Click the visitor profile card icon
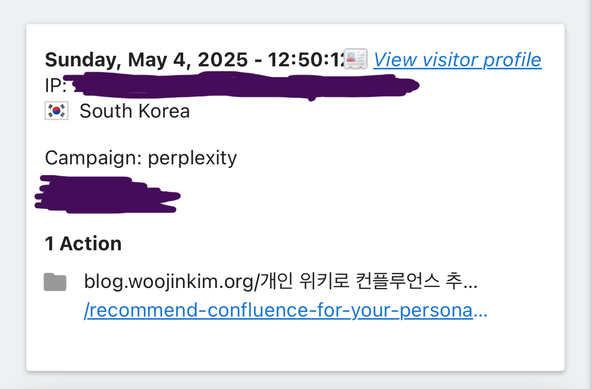The height and width of the screenshot is (389, 592). pos(356,59)
